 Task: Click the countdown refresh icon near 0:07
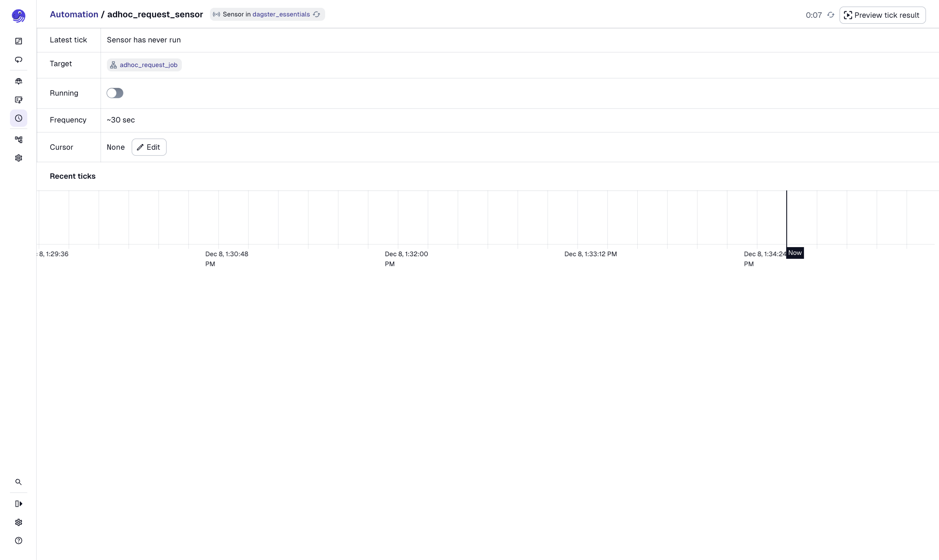(x=830, y=15)
